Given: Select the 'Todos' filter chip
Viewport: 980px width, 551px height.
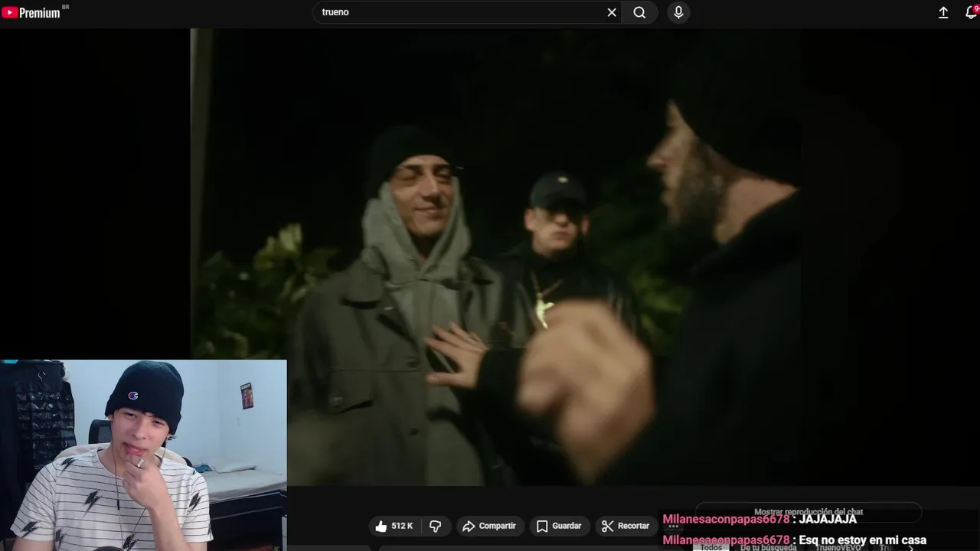Looking at the screenshot, I should [711, 547].
